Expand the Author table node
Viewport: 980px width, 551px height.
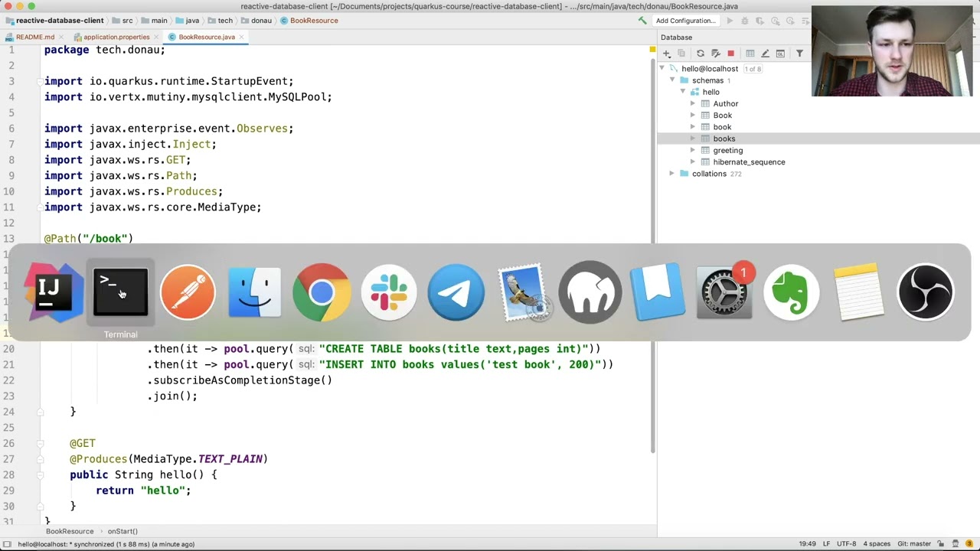tap(693, 103)
